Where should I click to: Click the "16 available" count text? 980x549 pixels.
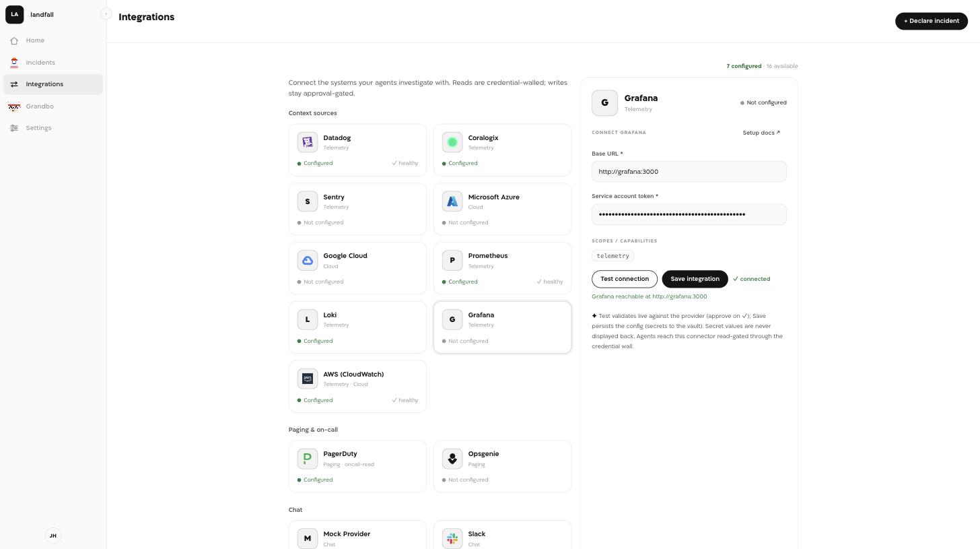point(782,66)
